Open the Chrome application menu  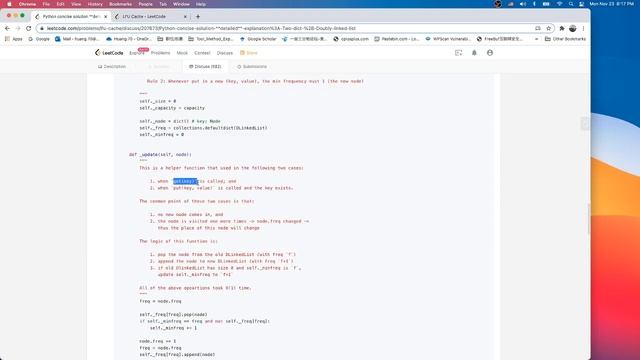(x=27, y=4)
